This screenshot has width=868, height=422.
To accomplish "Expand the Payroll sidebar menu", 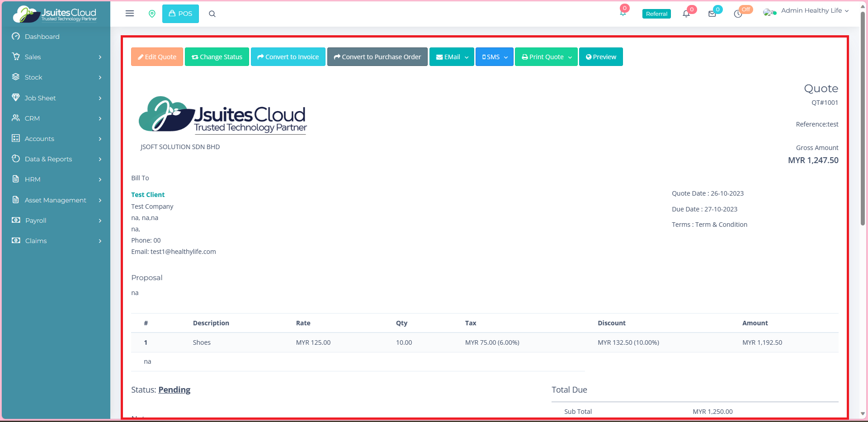I will click(x=56, y=220).
